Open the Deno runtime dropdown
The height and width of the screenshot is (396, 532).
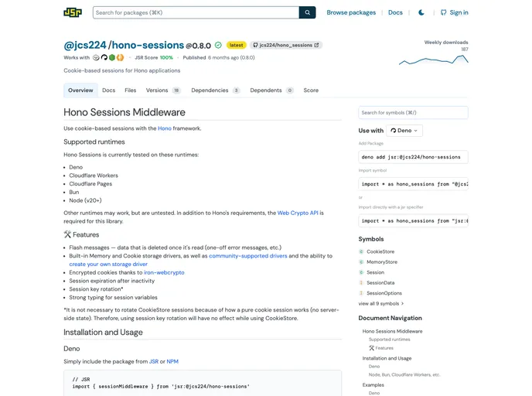point(404,131)
